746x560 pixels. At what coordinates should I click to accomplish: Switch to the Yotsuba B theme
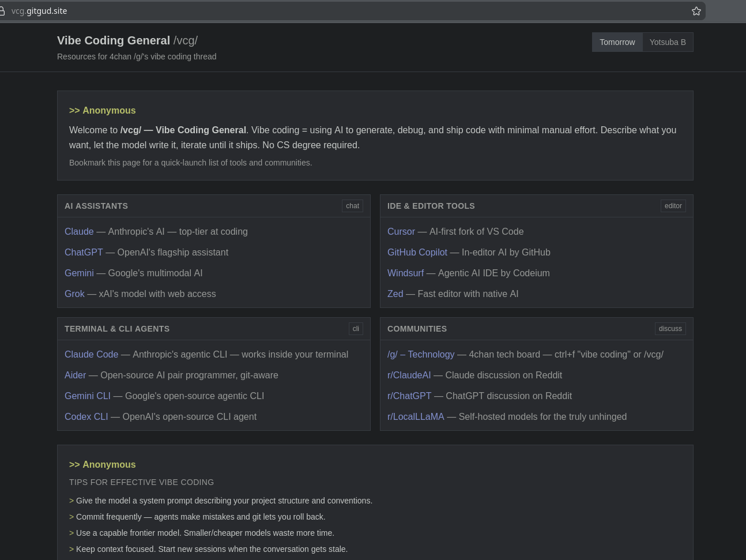[668, 42]
